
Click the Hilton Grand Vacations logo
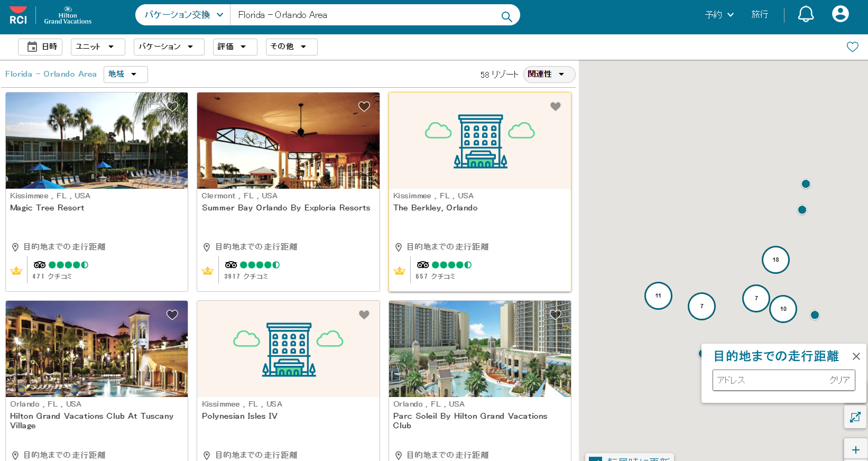click(x=68, y=15)
